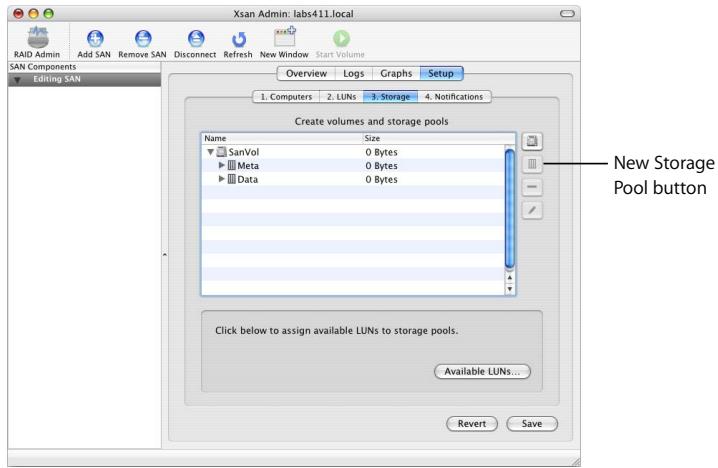Click the remove (minus) button beside list
718x468 pixels.
coord(532,187)
